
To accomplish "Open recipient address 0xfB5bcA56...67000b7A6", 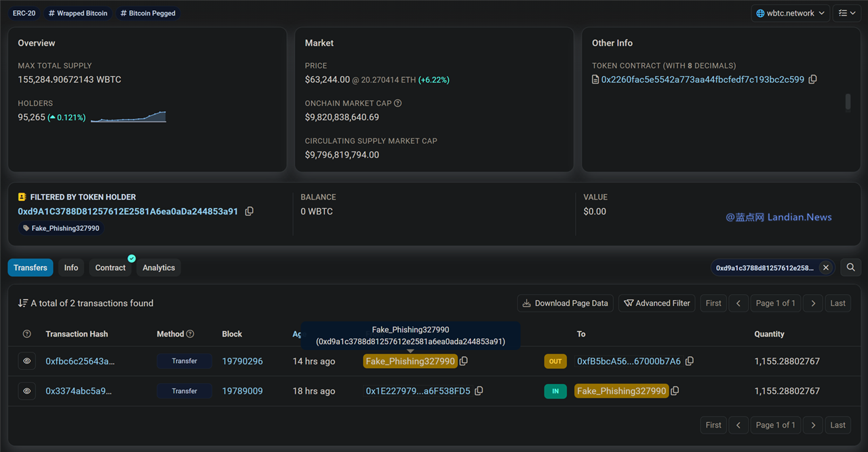I will 629,361.
